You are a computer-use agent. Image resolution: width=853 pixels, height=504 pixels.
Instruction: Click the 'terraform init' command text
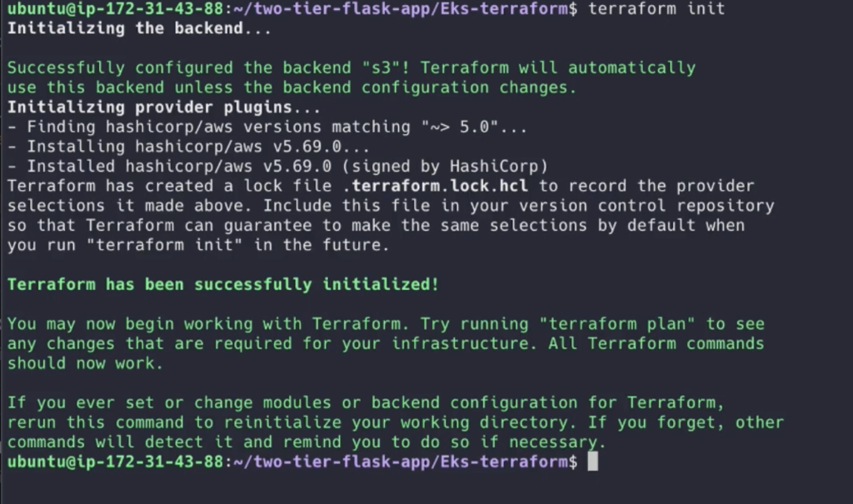click(x=656, y=8)
